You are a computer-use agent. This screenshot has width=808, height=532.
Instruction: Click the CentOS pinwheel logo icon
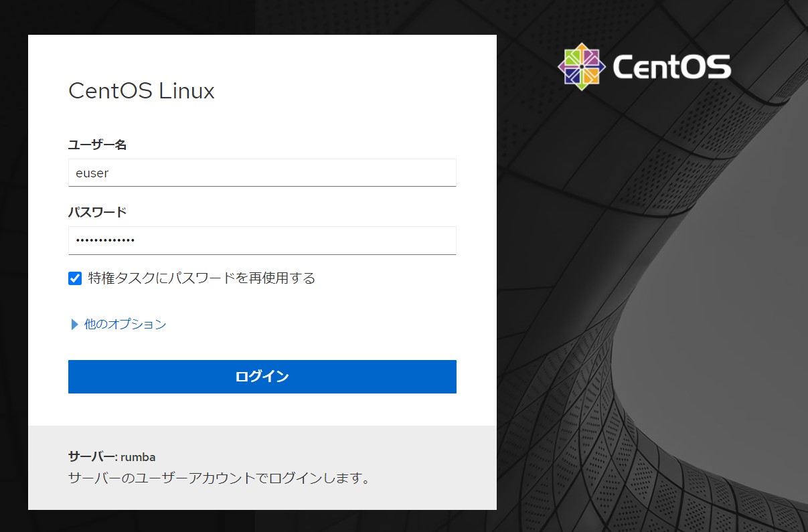point(581,66)
